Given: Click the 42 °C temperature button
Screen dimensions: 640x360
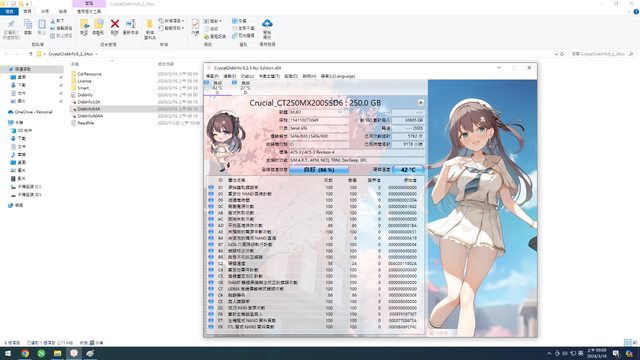Looking at the screenshot, I should (408, 169).
